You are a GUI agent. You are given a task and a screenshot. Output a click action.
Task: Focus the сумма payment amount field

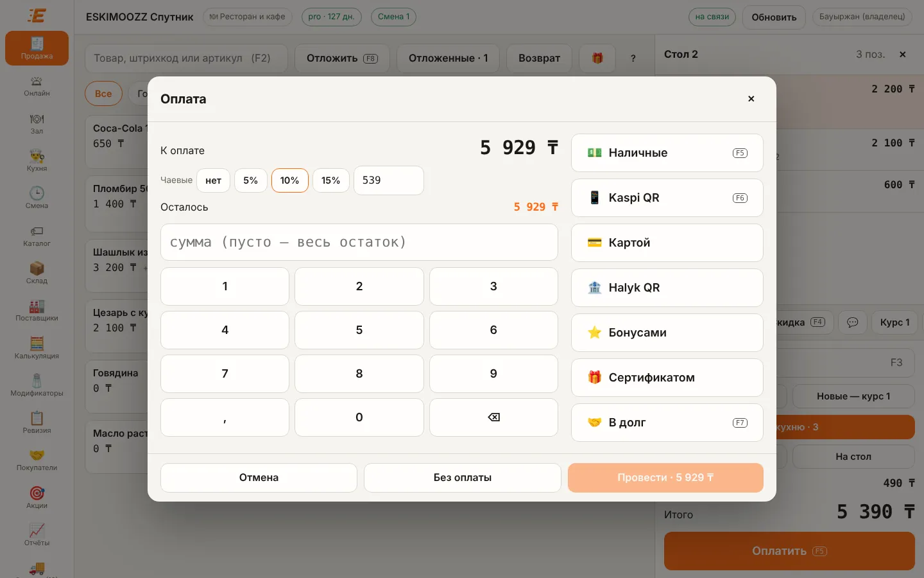tap(359, 242)
